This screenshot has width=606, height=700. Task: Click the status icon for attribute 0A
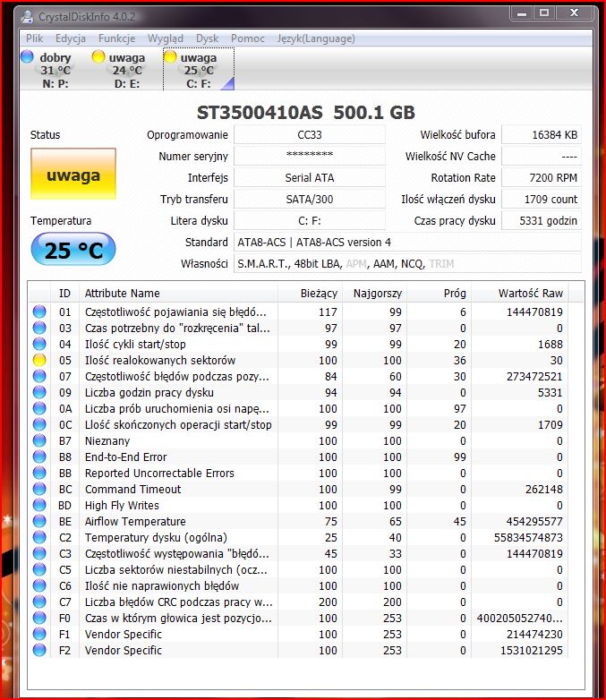point(39,408)
